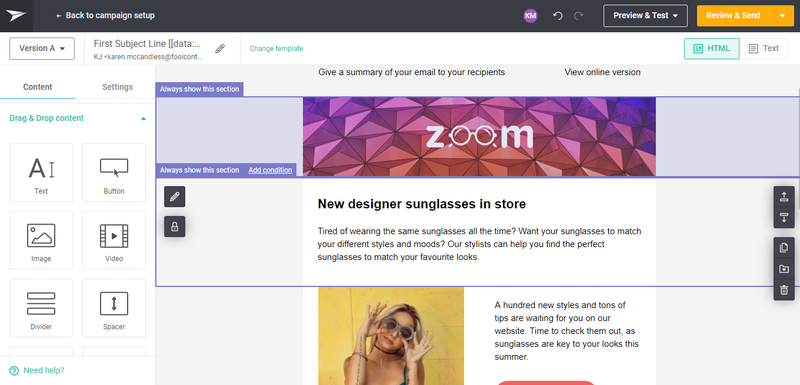Redo the last undone change
The width and height of the screenshot is (800, 385).
click(579, 16)
